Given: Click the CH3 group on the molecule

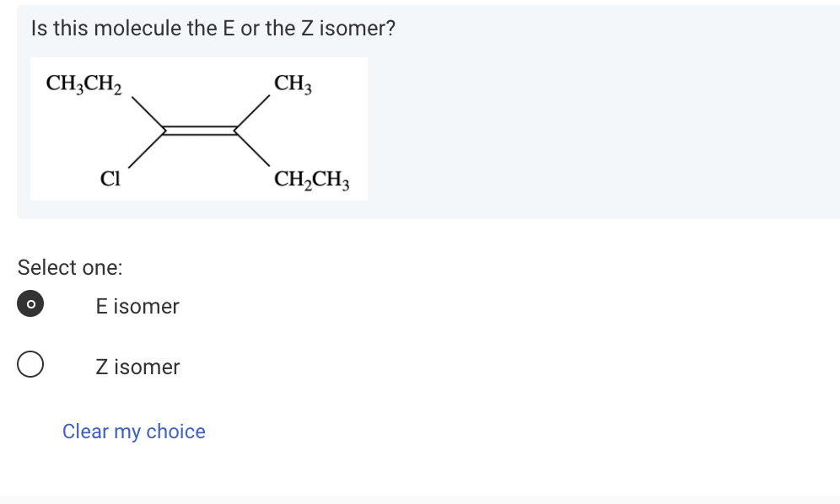Looking at the screenshot, I should pos(291,83).
